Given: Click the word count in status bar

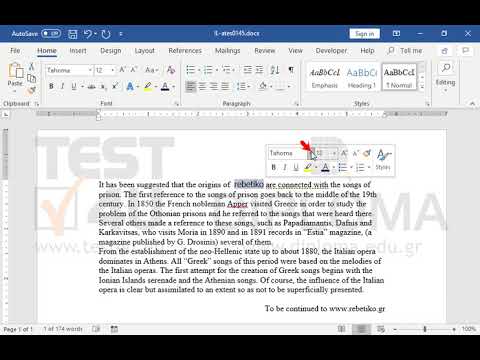Looking at the screenshot, I should (x=63, y=329).
